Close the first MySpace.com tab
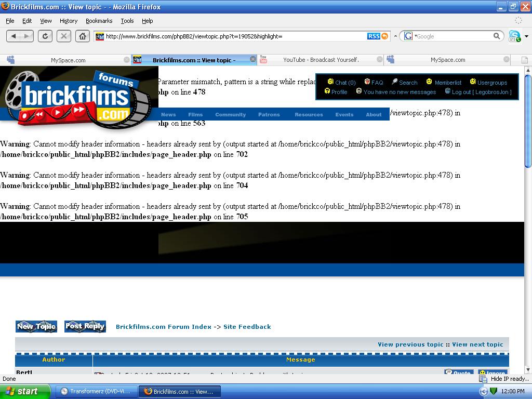 click(127, 60)
